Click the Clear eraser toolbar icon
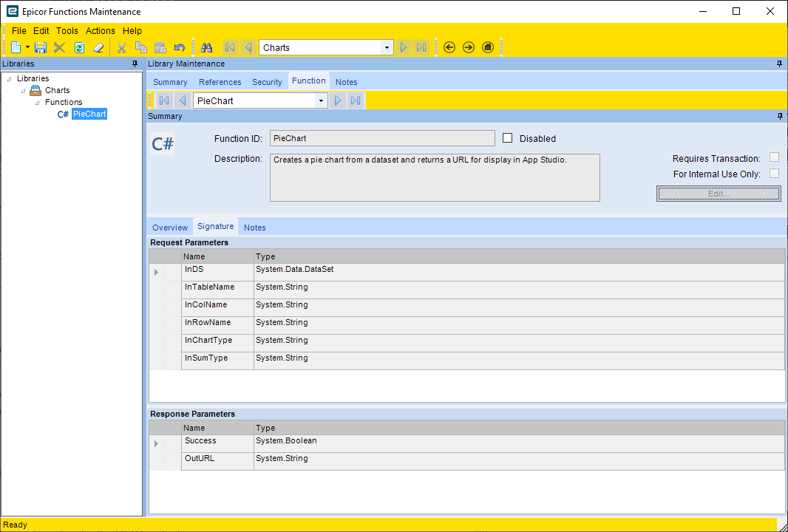The width and height of the screenshot is (788, 532). (x=98, y=48)
